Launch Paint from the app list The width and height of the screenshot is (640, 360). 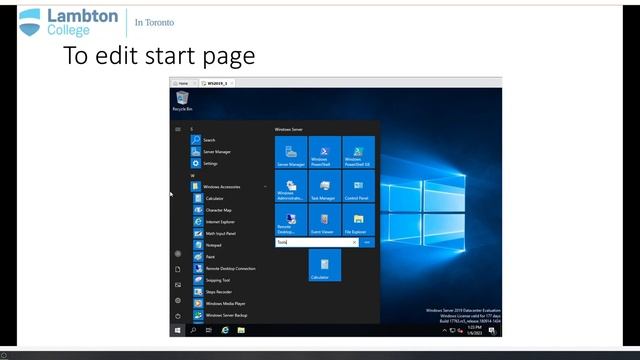point(204,257)
